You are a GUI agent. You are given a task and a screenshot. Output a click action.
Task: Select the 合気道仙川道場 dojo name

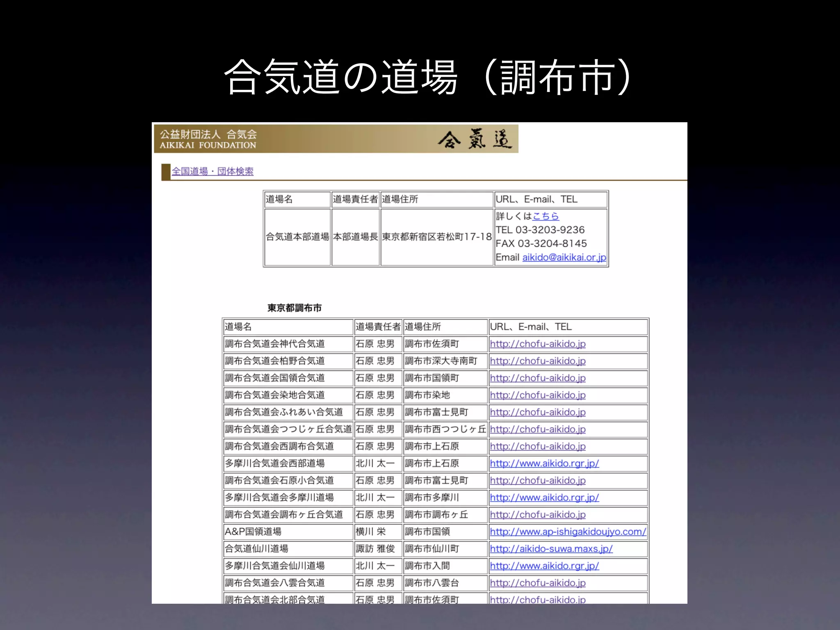pyautogui.click(x=256, y=549)
